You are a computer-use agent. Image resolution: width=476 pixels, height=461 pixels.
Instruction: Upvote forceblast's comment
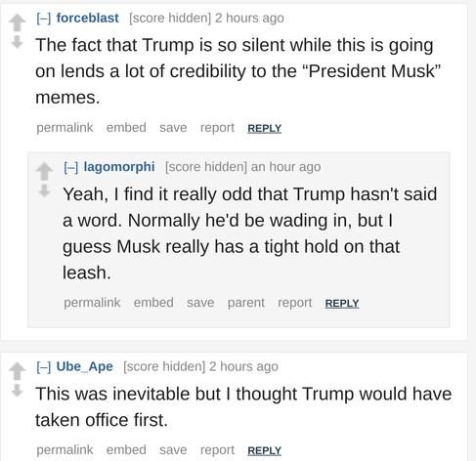[17, 22]
